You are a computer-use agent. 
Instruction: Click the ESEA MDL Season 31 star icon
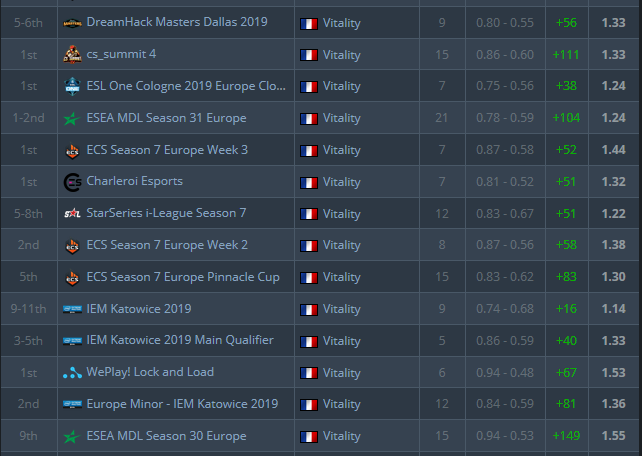click(72, 118)
